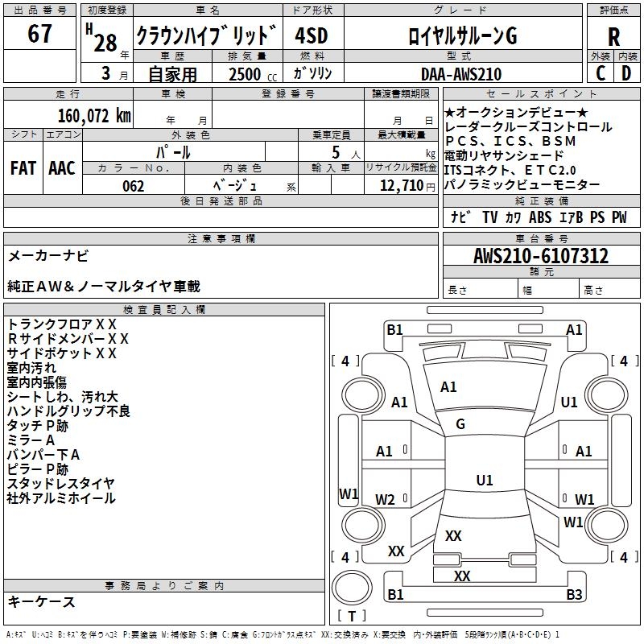The width and height of the screenshot is (644, 644).
Task: Select the chassis number AWS210-6107312
Action: click(x=541, y=257)
